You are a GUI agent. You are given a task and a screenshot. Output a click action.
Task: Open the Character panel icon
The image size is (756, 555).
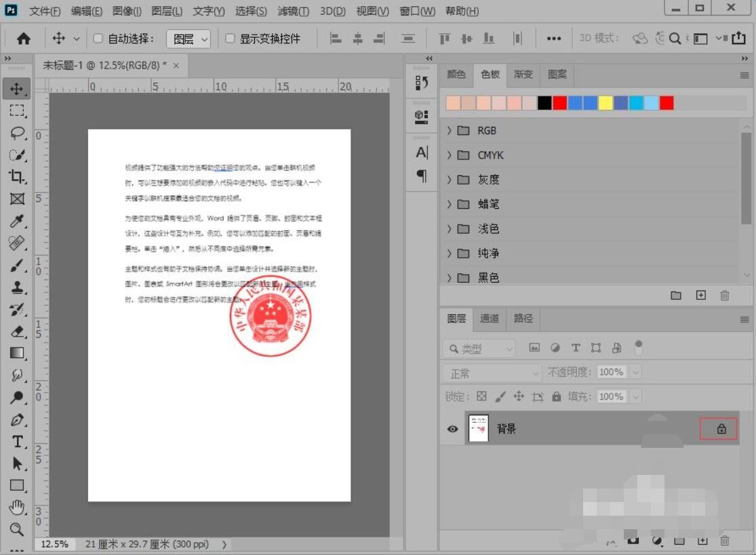pyautogui.click(x=421, y=153)
